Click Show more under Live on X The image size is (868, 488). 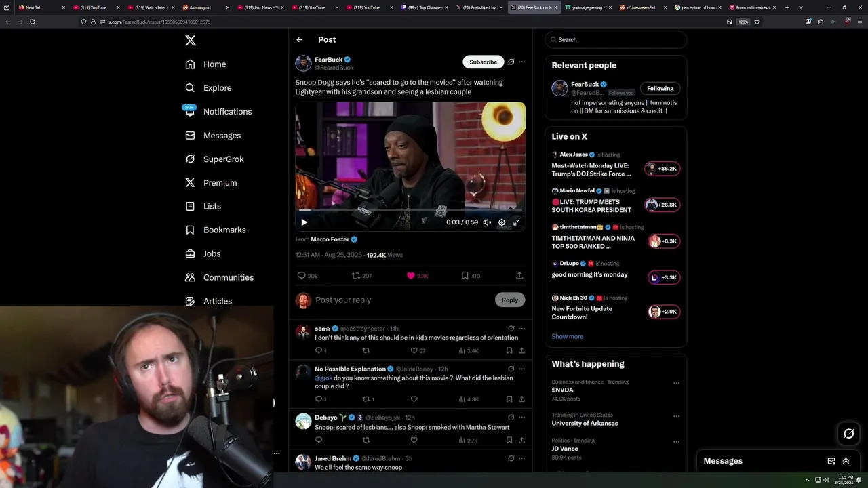point(567,337)
